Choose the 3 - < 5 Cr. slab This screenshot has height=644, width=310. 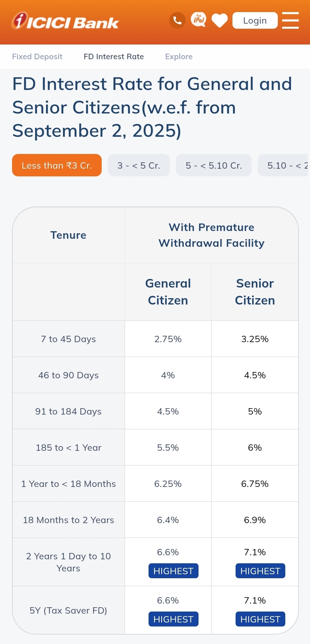(x=139, y=165)
